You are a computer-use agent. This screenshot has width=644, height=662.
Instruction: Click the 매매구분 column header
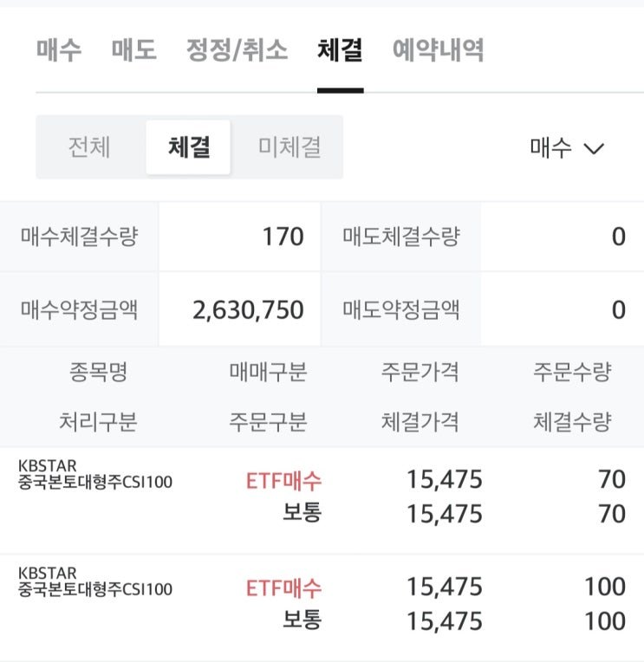click(x=267, y=373)
